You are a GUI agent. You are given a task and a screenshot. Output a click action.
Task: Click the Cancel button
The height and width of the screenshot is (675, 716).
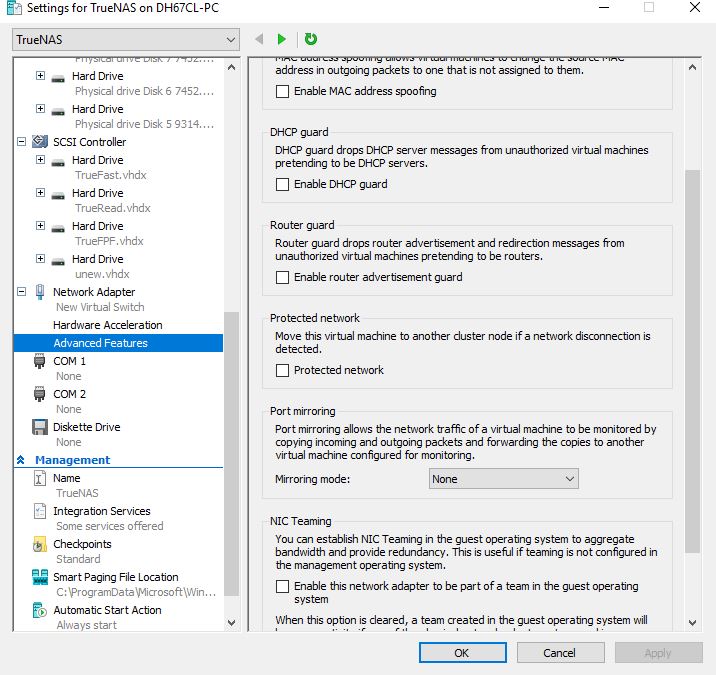[559, 653]
